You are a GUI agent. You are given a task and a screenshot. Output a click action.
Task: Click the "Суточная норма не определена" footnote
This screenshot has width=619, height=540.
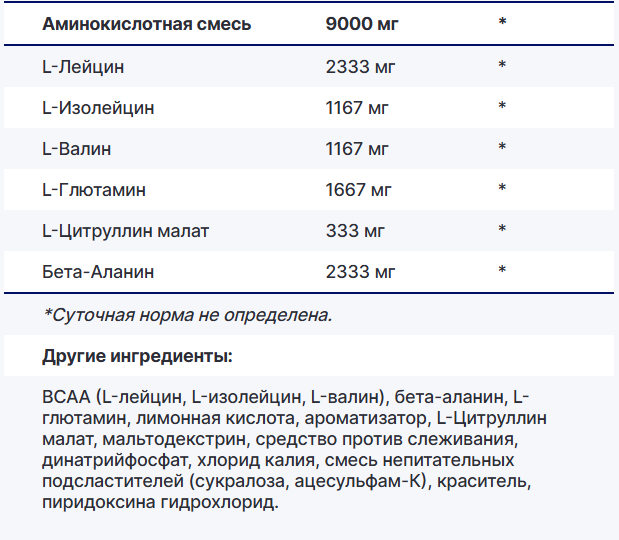click(187, 315)
